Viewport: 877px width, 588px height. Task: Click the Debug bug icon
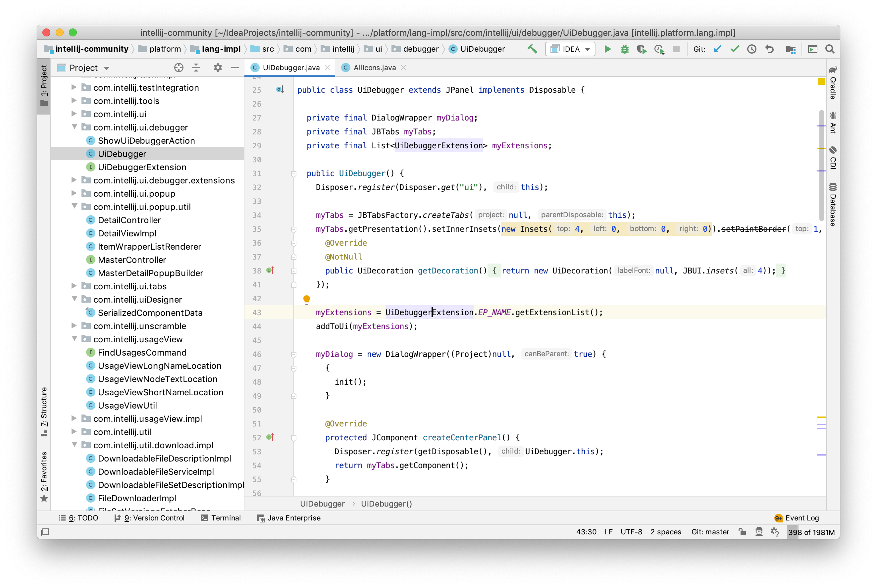[x=624, y=49]
